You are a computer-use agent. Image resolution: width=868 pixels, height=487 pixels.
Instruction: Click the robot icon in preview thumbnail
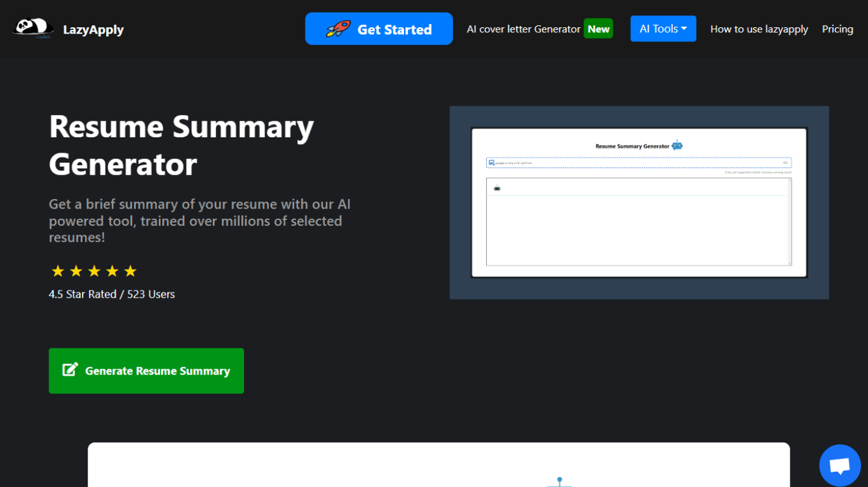tap(677, 146)
